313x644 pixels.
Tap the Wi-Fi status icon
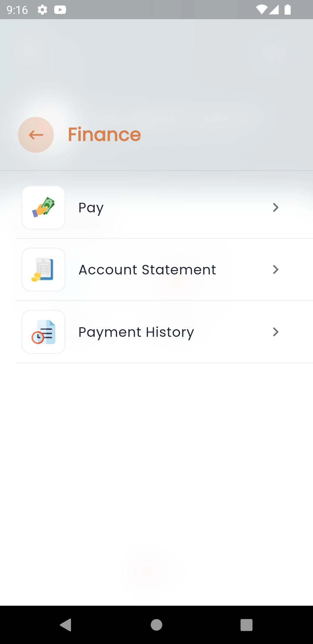[261, 10]
